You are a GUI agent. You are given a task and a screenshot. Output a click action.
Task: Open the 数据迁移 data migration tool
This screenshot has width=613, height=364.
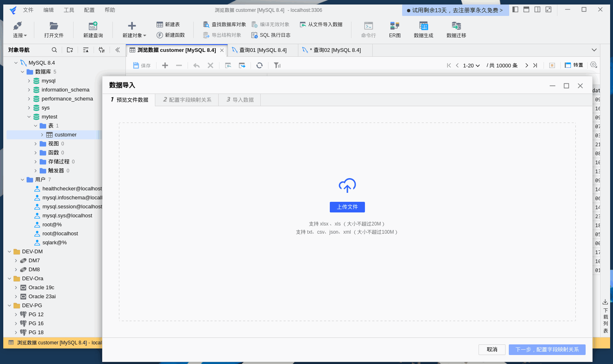click(x=456, y=29)
